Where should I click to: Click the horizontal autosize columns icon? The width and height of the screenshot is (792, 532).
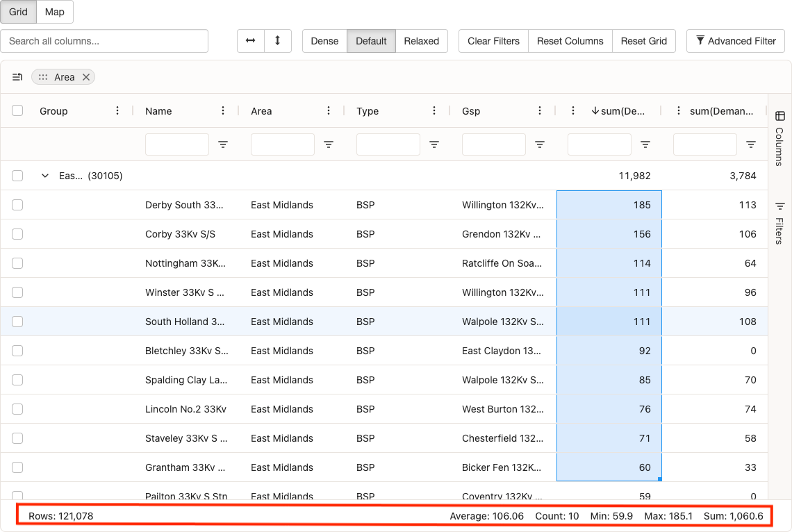coord(251,41)
